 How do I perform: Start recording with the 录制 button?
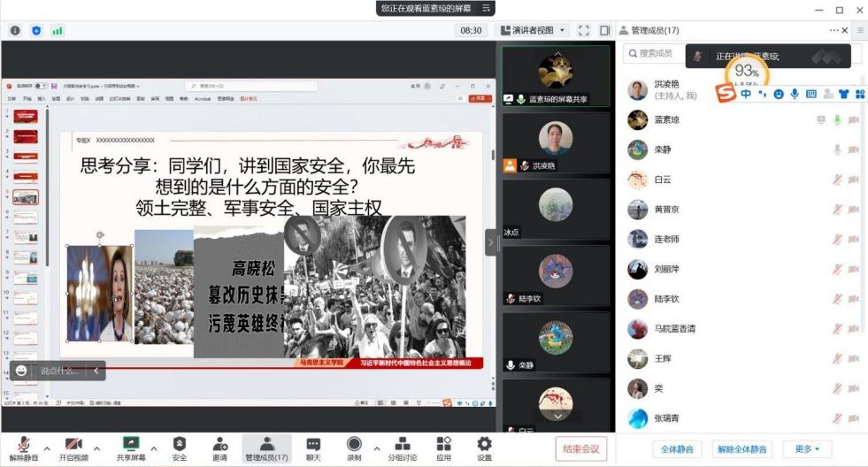[354, 448]
